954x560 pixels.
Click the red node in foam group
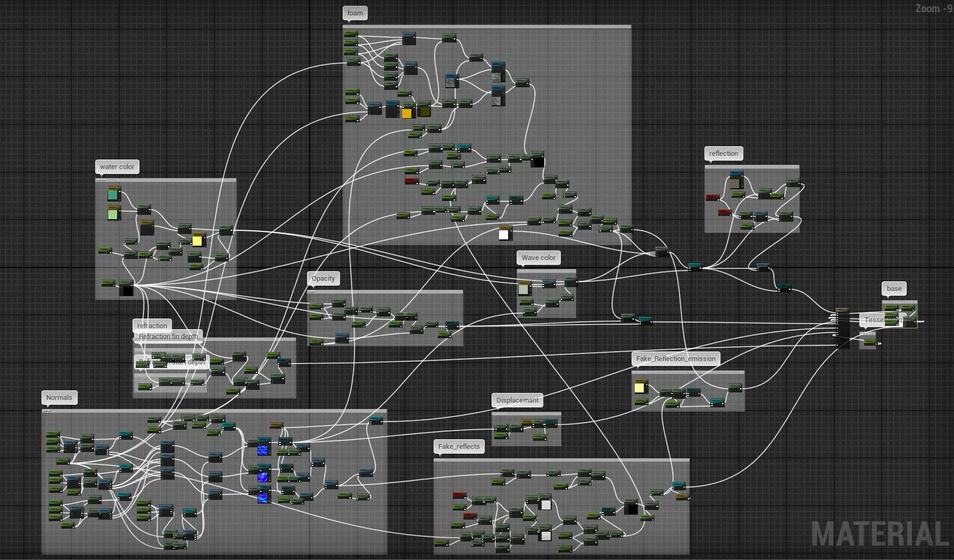click(x=412, y=181)
